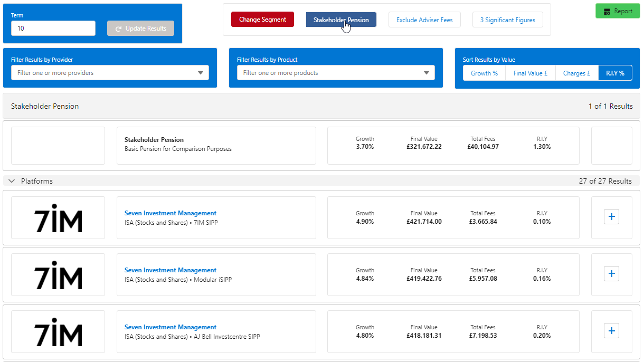
Task: Click the 27 of 27 Results text
Action: pyautogui.click(x=605, y=181)
